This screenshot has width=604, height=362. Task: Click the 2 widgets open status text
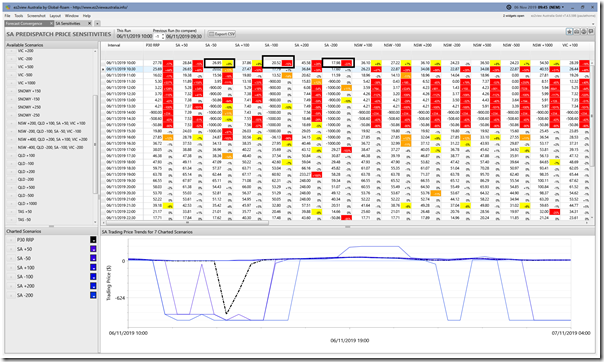(x=513, y=16)
